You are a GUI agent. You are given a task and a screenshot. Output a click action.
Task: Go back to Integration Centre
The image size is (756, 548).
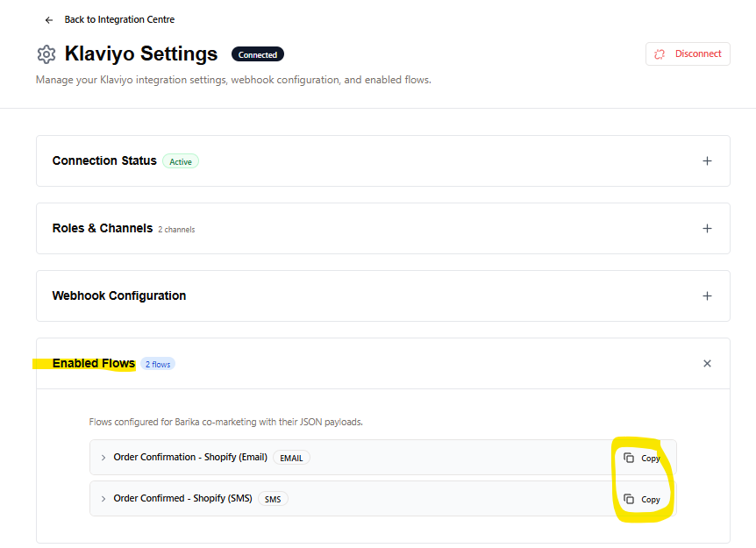click(119, 20)
